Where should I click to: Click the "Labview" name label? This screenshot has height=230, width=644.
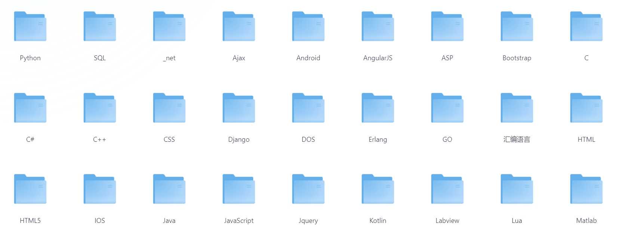click(447, 221)
